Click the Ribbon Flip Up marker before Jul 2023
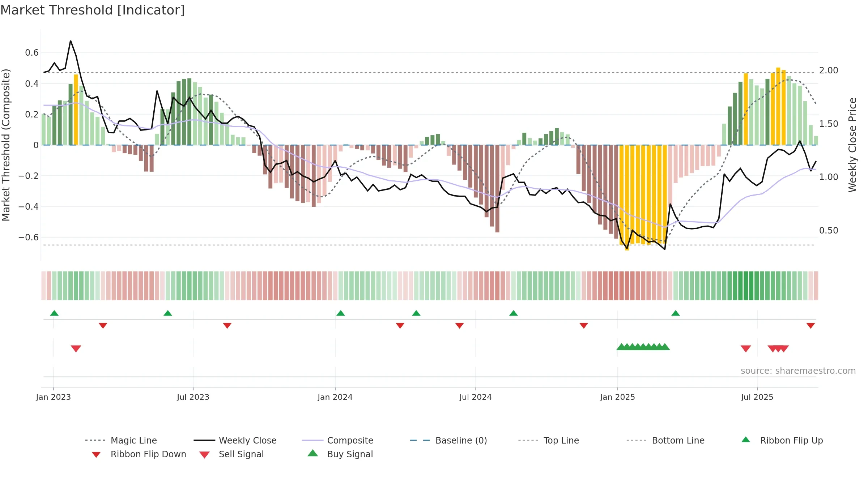Viewport: 868px width, 488px height. point(168,313)
